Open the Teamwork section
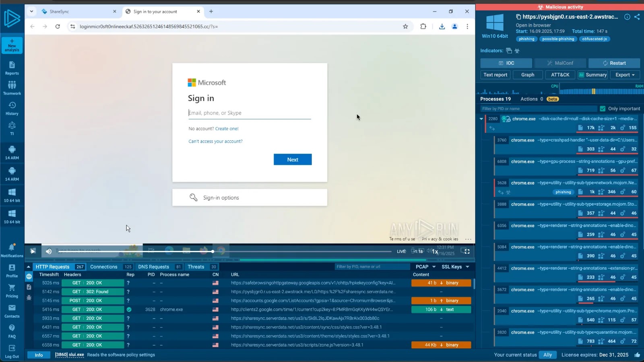Screen dimensions: 644x362 (x=12, y=88)
